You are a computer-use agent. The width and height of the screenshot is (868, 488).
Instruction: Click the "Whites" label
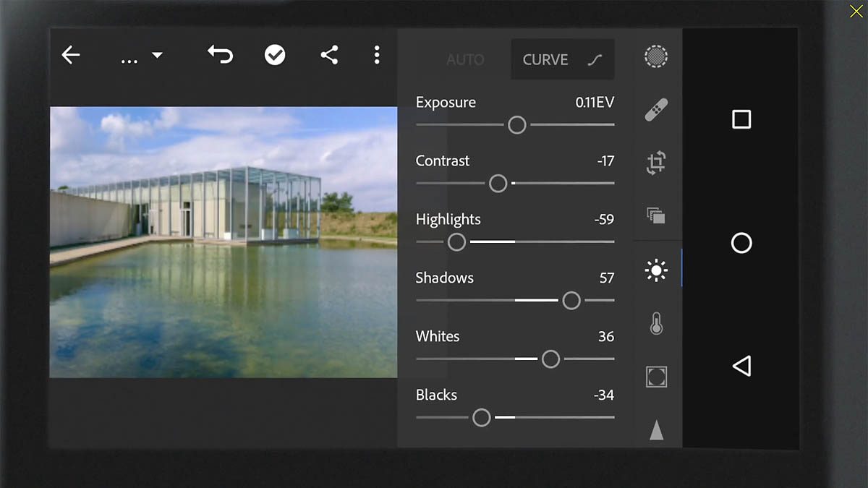coord(438,336)
